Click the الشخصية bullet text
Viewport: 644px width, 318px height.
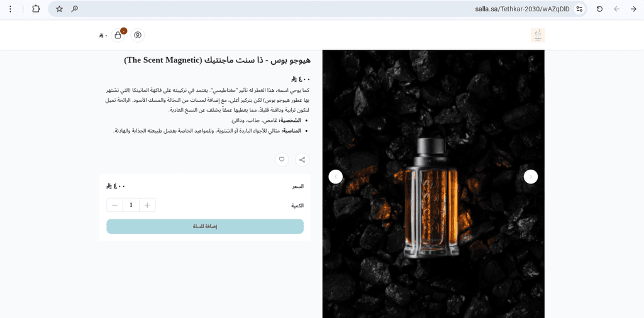(x=266, y=121)
